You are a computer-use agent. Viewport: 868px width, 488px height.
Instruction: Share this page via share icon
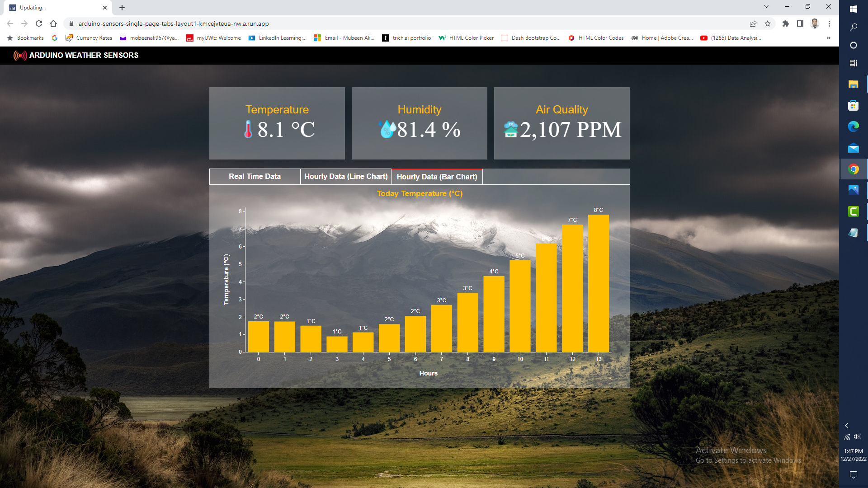(x=753, y=23)
